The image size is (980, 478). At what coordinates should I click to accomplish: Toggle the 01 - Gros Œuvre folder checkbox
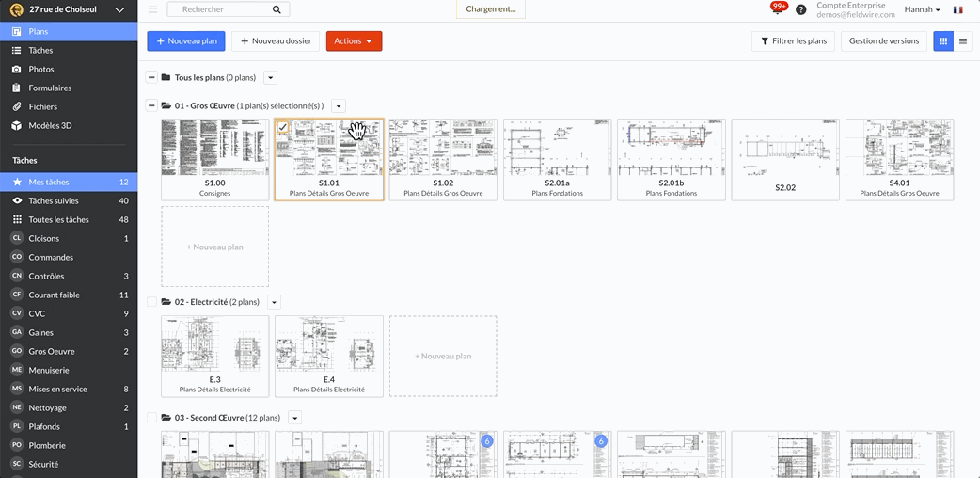point(151,105)
